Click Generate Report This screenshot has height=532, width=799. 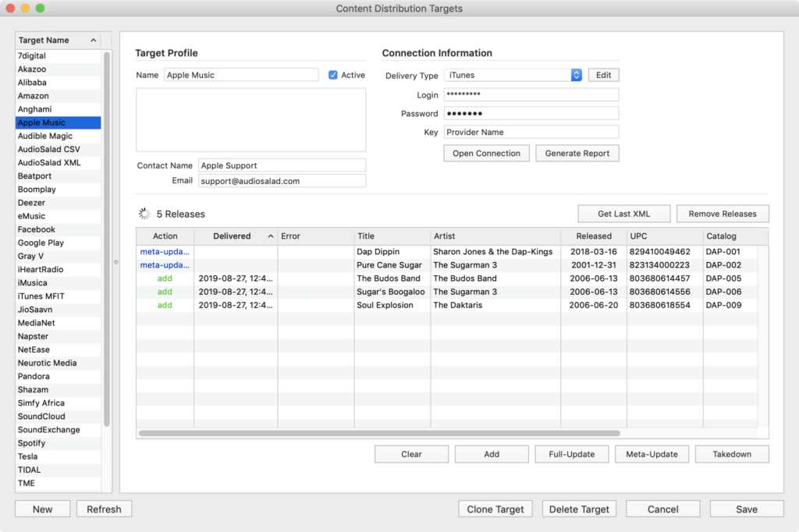(x=577, y=154)
